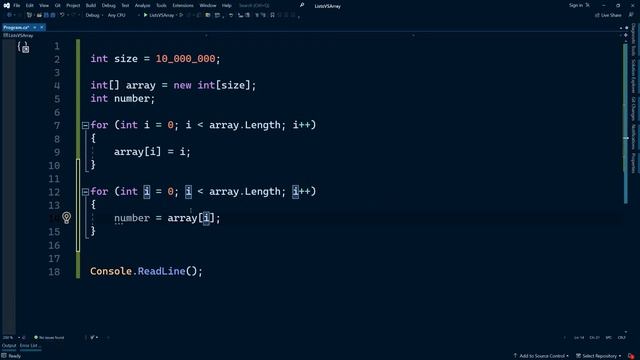Click the Open File toolbar icon
Image resolution: width=640 pixels, height=360 pixels.
(39, 15)
